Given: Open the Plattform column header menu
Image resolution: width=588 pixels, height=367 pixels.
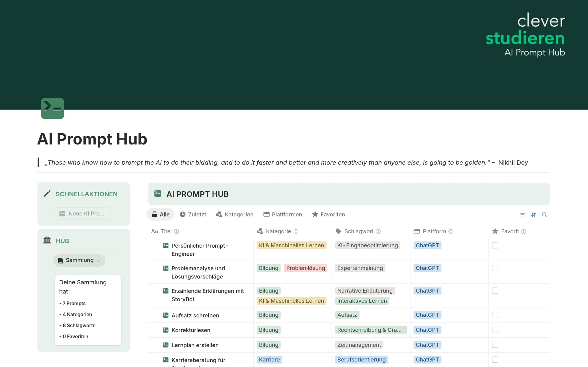Looking at the screenshot, I should pyautogui.click(x=434, y=231).
